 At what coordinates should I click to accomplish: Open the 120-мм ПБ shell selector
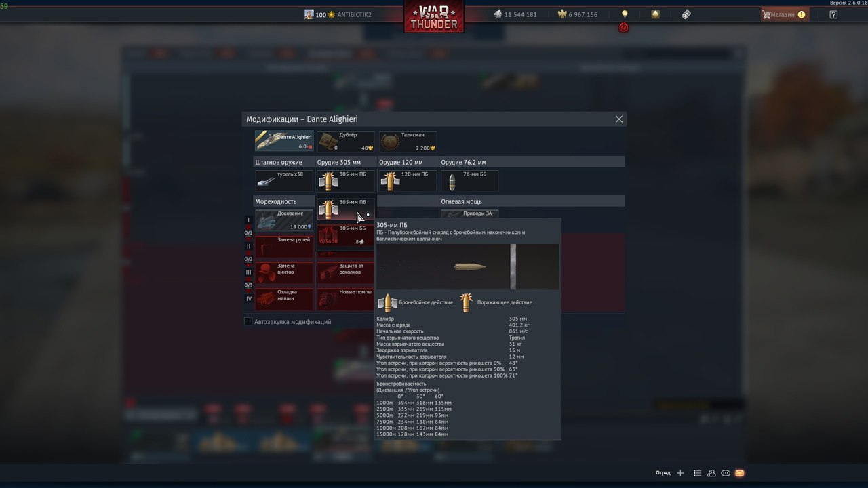point(408,180)
